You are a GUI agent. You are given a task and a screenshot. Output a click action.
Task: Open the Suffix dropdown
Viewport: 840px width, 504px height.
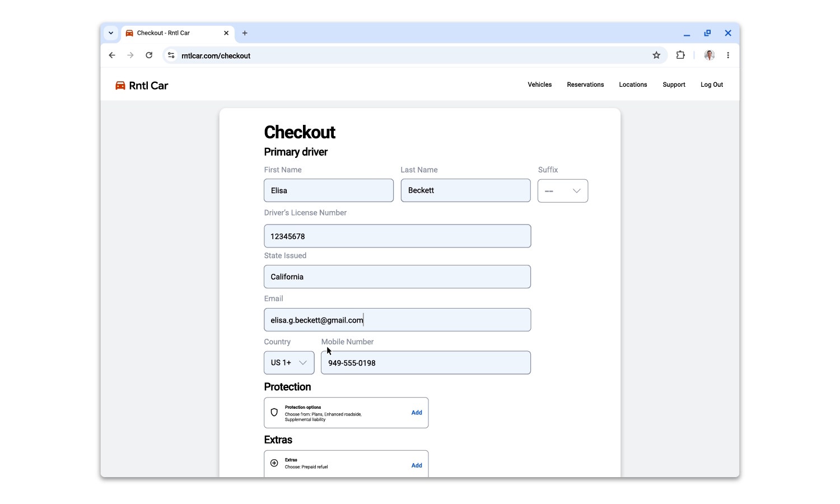pos(562,190)
